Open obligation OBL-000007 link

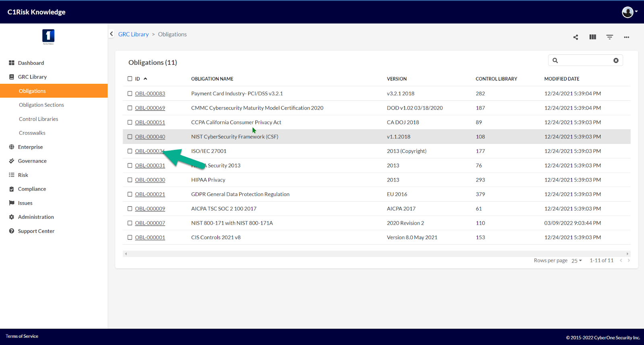point(150,223)
